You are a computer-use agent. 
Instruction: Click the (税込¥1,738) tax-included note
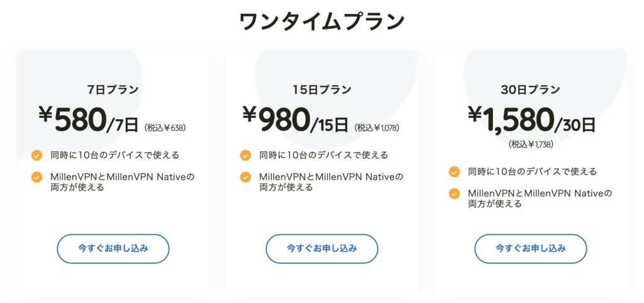tap(531, 144)
